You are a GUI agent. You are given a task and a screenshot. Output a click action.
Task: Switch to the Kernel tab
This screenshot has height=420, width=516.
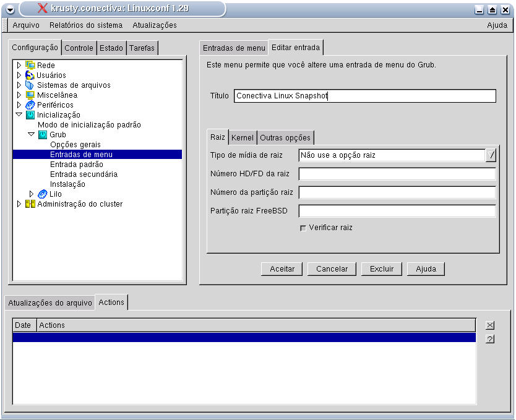click(243, 138)
